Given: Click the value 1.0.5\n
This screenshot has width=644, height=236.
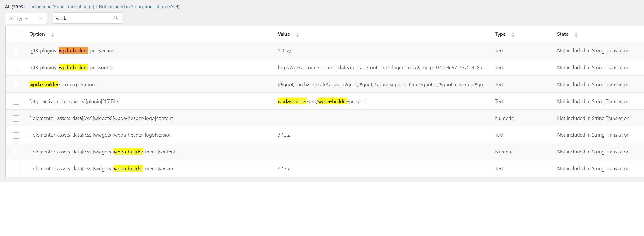Looking at the screenshot, I should pos(285,51).
